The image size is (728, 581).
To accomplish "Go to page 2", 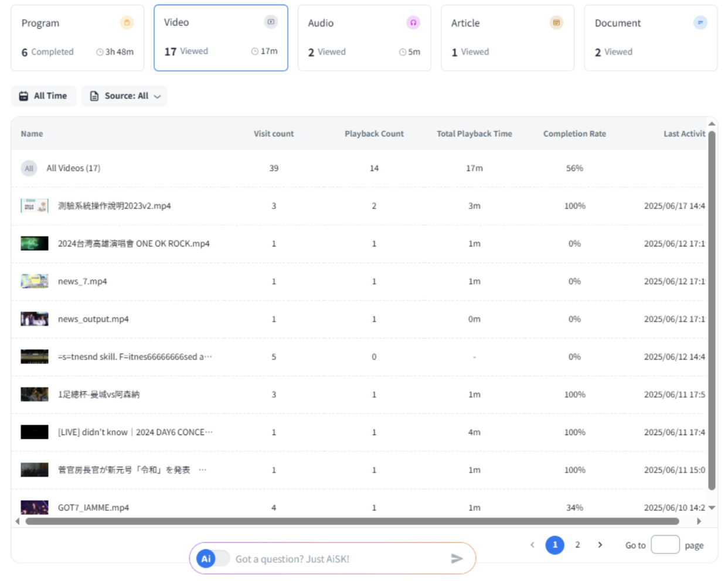I will pyautogui.click(x=577, y=545).
